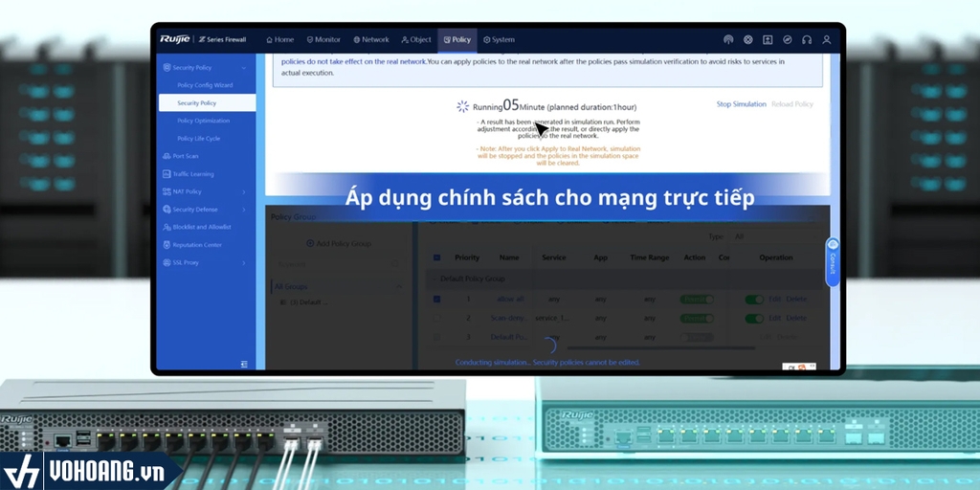Screen dimensions: 980x490
Task: Click the SSL Proxy globe icon
Action: [167, 263]
